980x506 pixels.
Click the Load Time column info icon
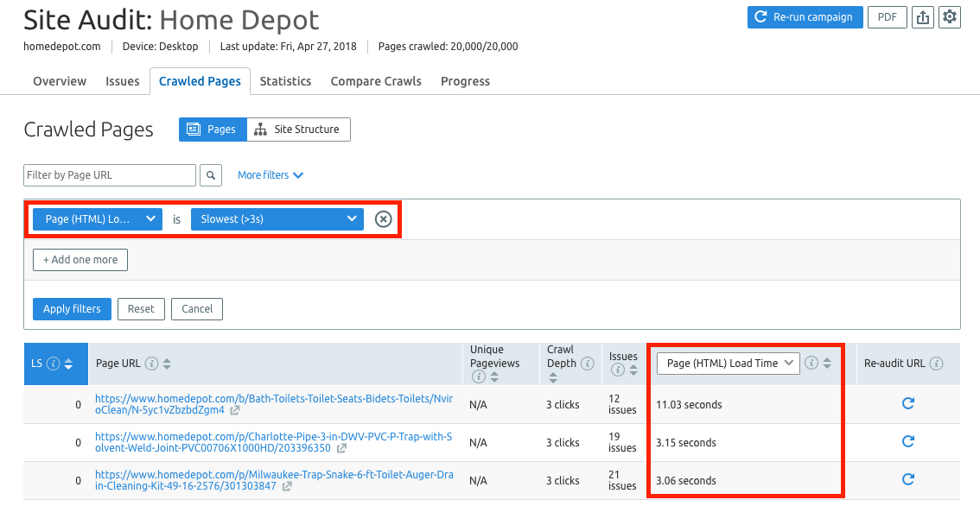pyautogui.click(x=811, y=363)
